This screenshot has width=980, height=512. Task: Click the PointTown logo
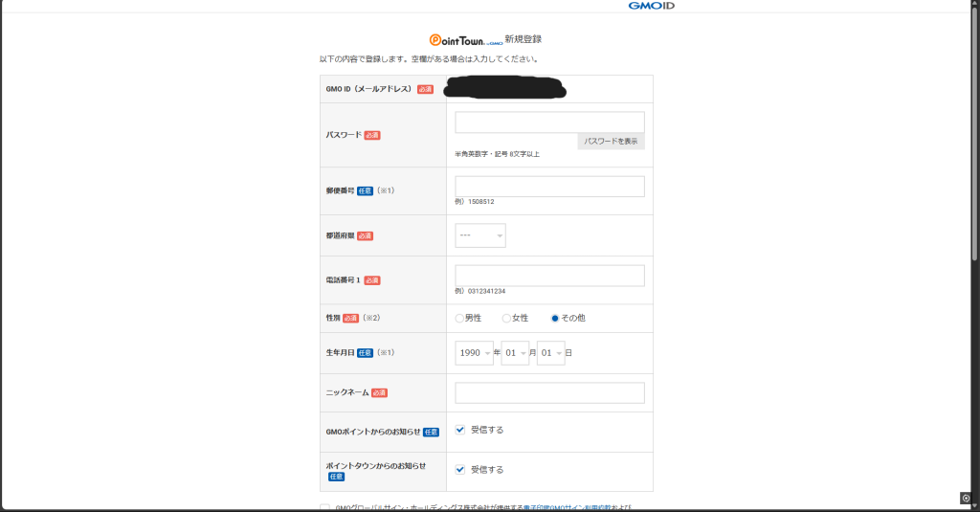tap(466, 40)
